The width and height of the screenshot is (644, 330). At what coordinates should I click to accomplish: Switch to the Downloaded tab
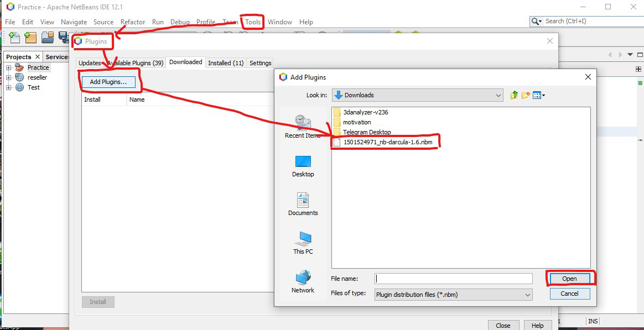[186, 62]
